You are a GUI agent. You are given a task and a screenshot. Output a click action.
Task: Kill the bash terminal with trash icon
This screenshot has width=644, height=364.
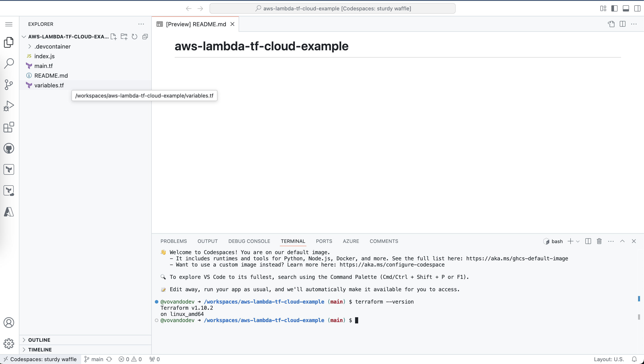(599, 241)
